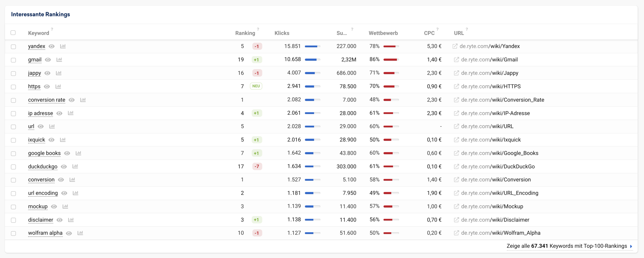Image resolution: width=644 pixels, height=258 pixels.
Task: Toggle the eye icon for ixquick
Action: tap(51, 140)
